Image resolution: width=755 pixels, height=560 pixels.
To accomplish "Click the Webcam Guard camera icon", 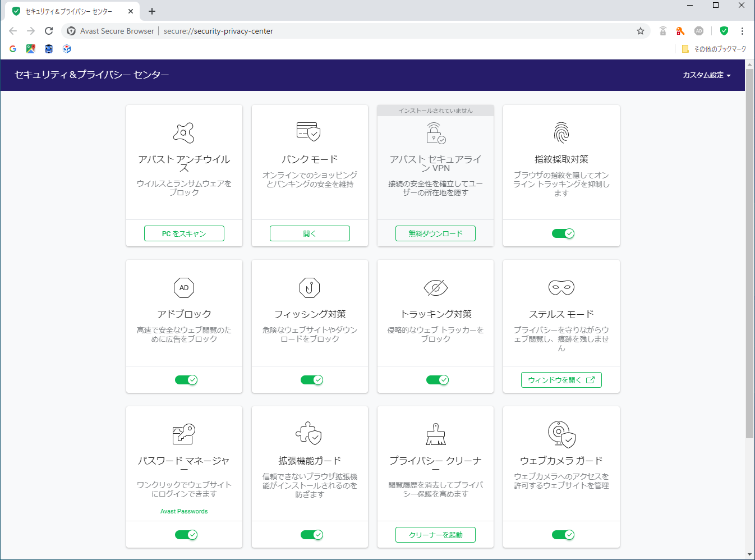I will pos(561,434).
